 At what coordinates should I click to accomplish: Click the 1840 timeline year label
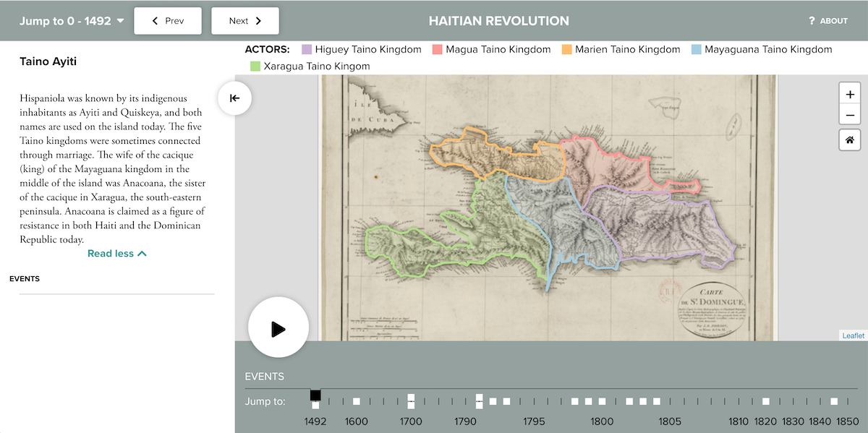tap(820, 421)
